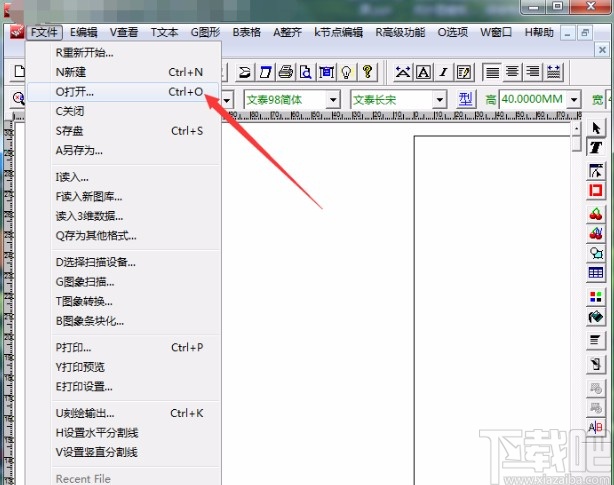Choose C关闭 from file menu
Viewport: 614px width, 485px height.
(124, 111)
